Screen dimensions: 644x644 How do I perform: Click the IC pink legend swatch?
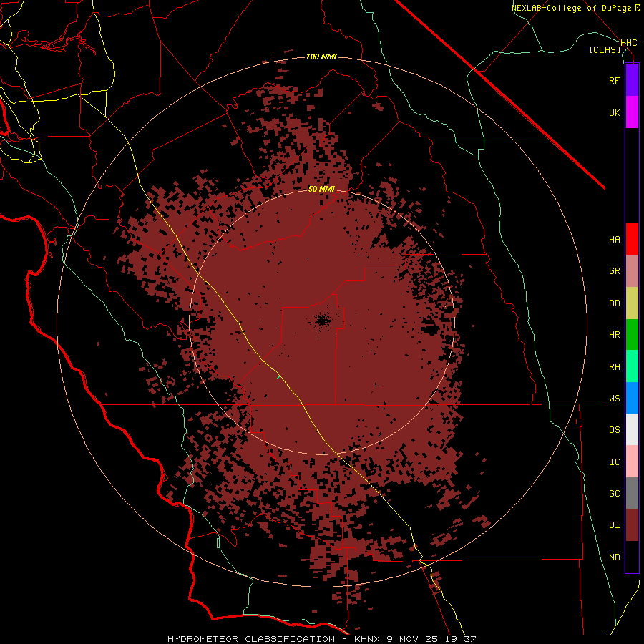pos(632,462)
